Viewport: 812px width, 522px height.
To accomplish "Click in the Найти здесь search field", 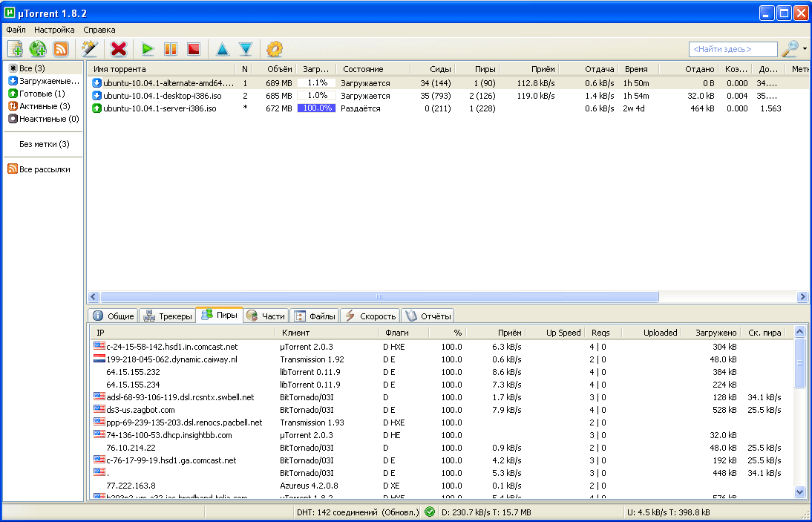I will click(733, 49).
